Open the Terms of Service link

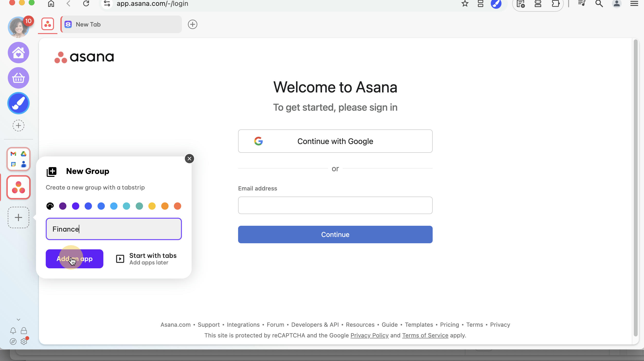point(425,335)
